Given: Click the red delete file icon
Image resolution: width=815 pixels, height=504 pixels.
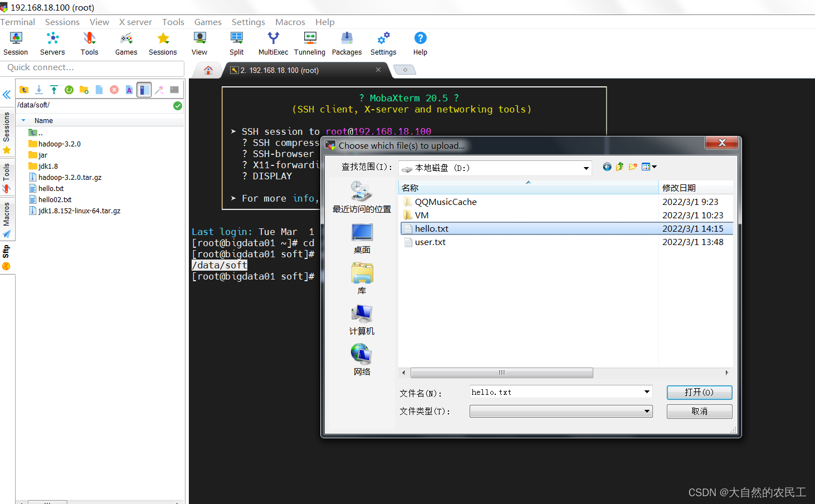Looking at the screenshot, I should coord(114,90).
